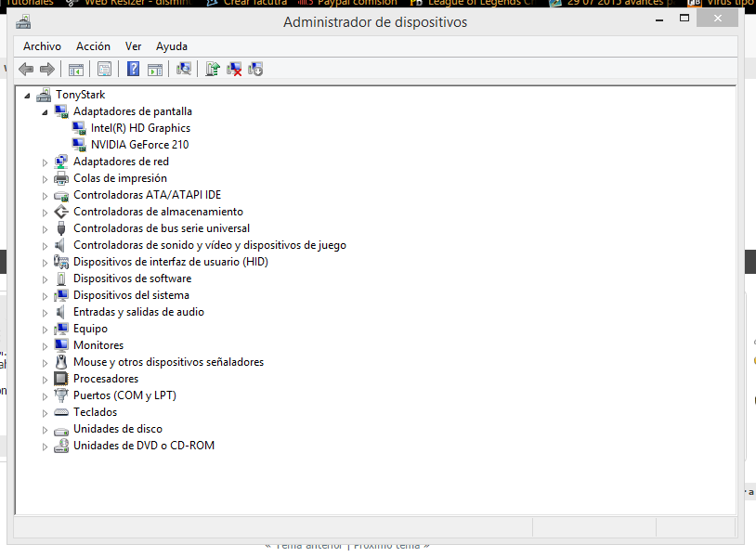Select the Colas de impresión label

[x=120, y=178]
